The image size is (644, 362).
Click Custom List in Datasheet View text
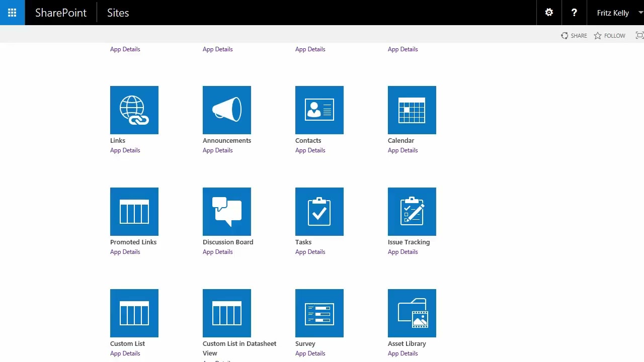tap(239, 348)
